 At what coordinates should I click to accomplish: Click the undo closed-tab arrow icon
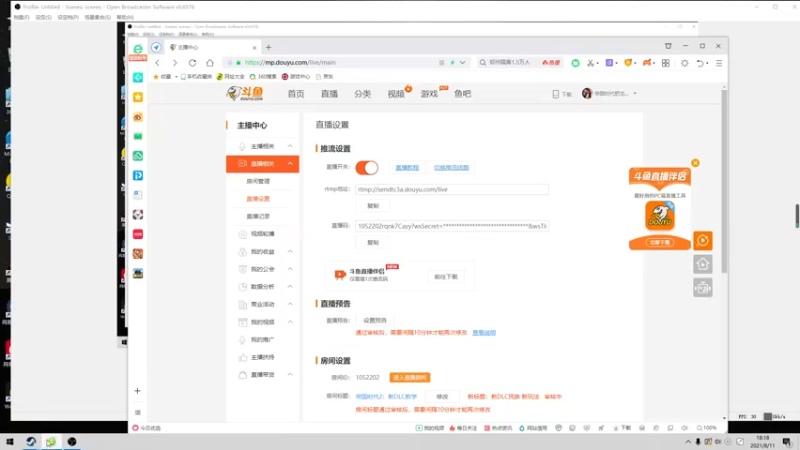(700, 63)
